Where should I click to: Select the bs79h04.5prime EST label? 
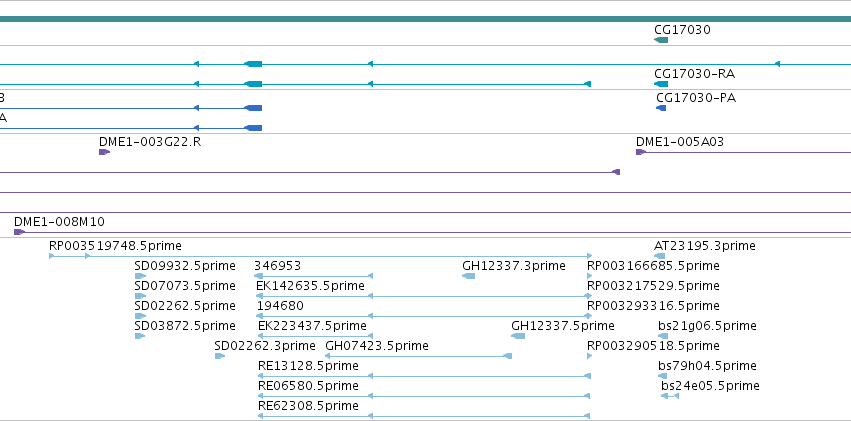707,366
